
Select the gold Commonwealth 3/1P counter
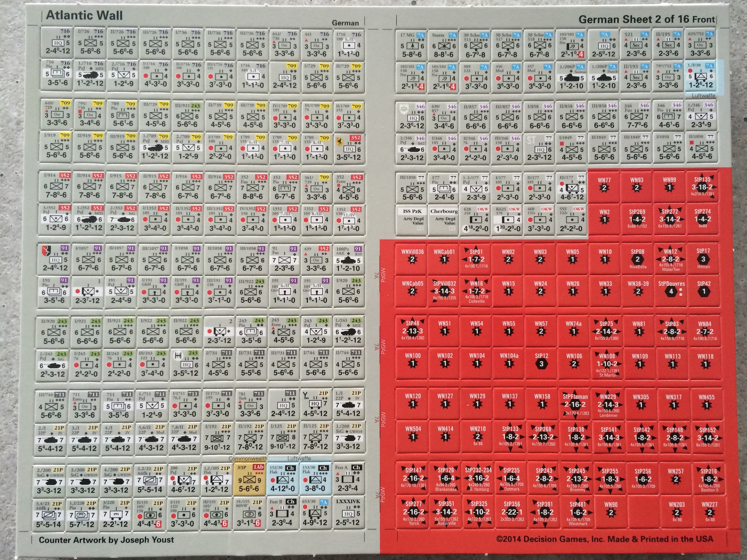point(250,479)
